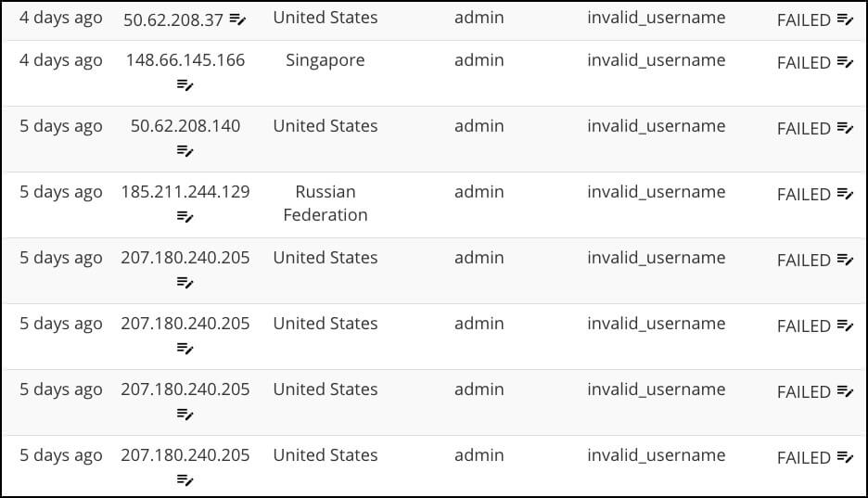868x498 pixels.
Task: Click the edit icon under the bottom 207.180.240.205 entry
Action: coord(185,480)
